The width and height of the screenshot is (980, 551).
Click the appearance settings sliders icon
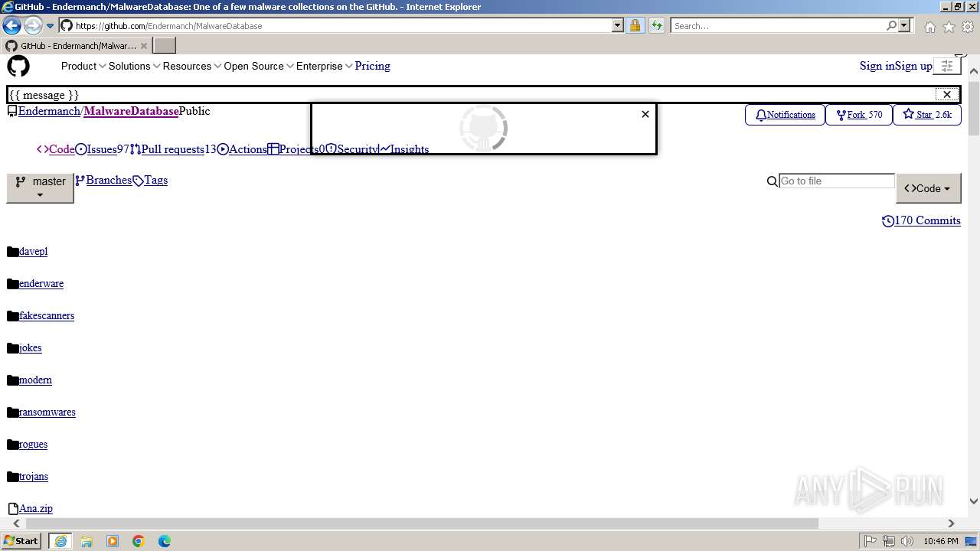pos(947,66)
